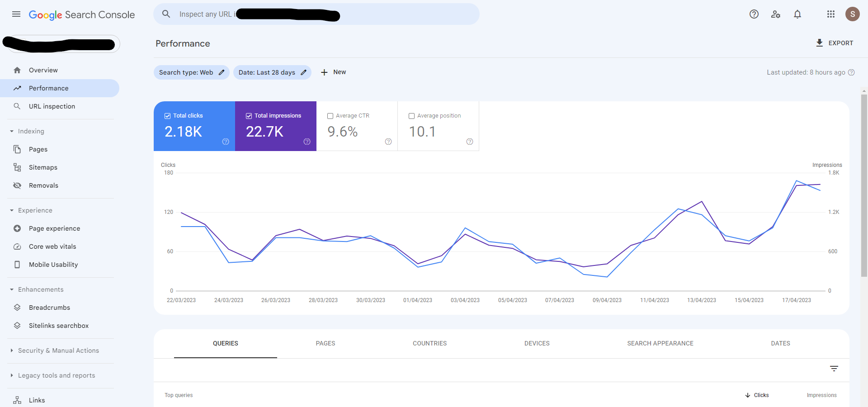Open help icon on Average CTR card
The width and height of the screenshot is (868, 407).
pos(388,142)
